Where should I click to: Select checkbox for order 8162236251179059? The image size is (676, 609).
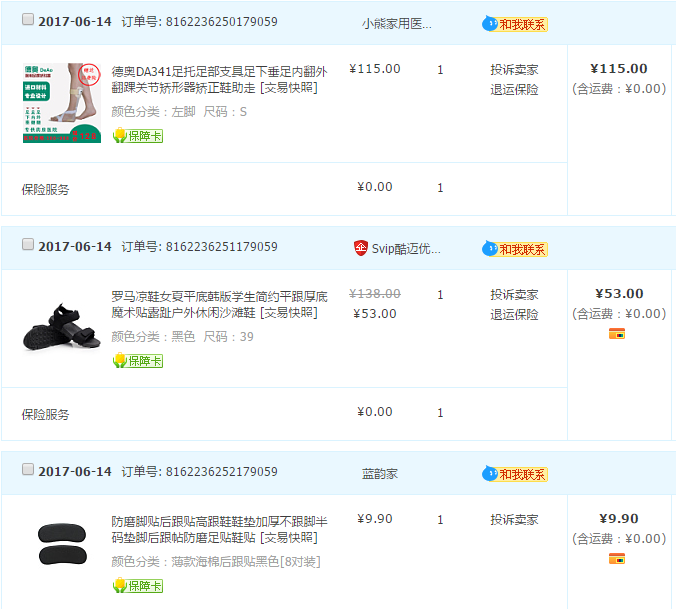28,245
